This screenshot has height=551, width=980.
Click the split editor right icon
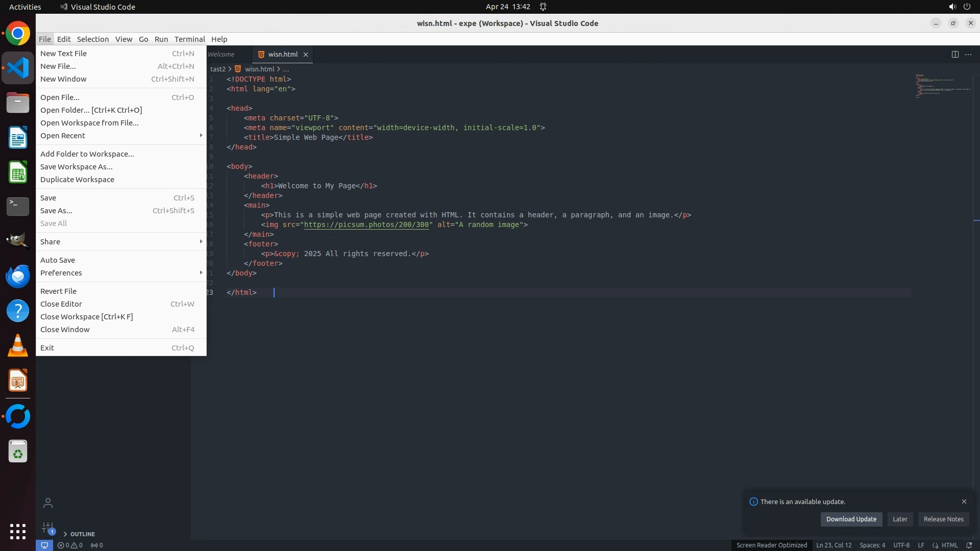pyautogui.click(x=955, y=55)
